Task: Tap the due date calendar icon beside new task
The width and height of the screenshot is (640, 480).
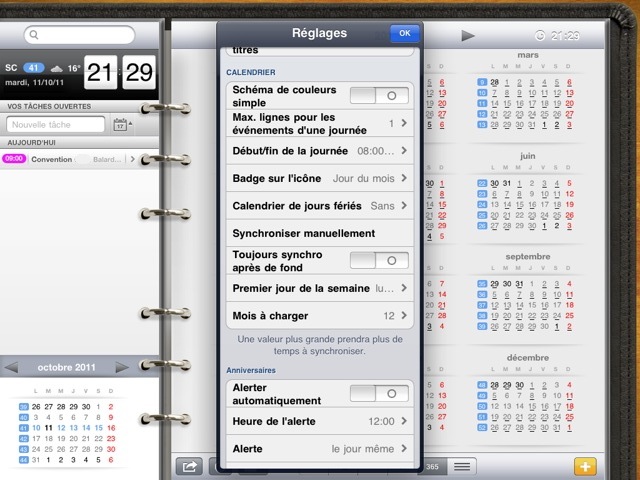Action: (x=121, y=125)
